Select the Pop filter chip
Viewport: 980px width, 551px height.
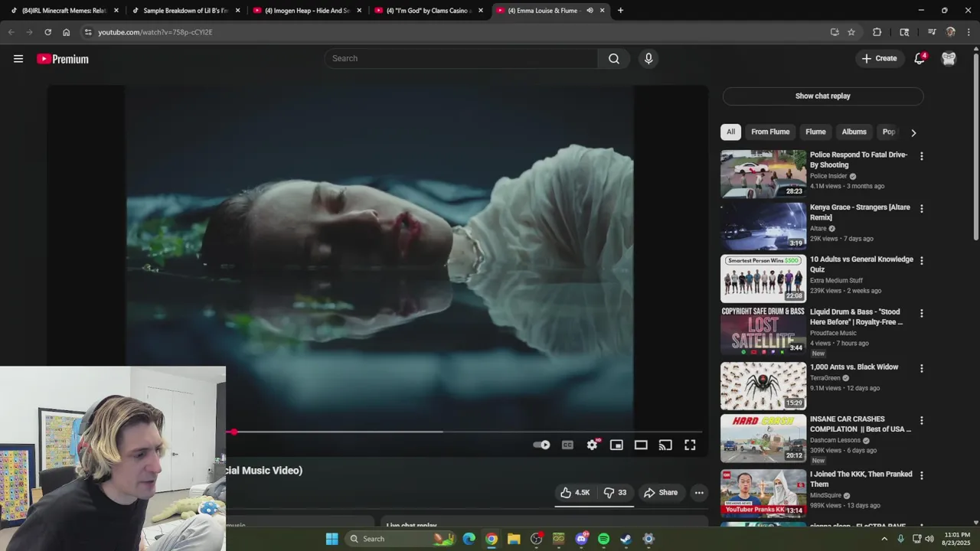[888, 132]
